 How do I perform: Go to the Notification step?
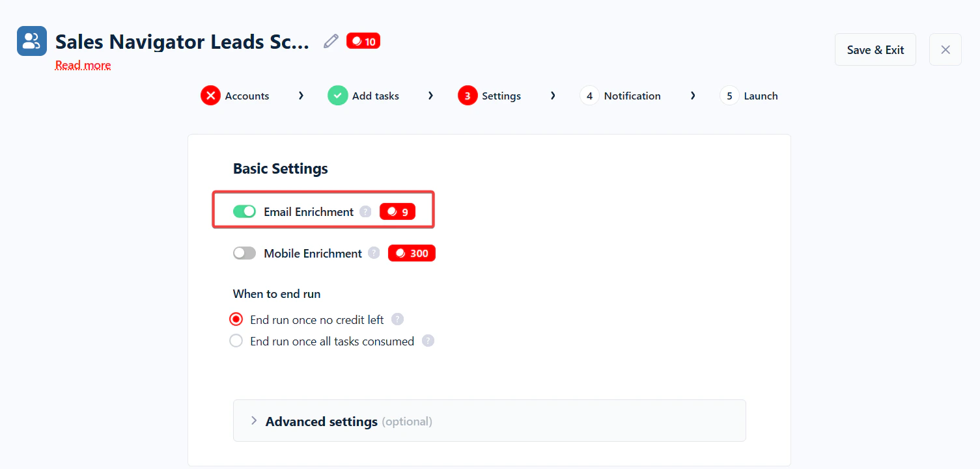620,96
